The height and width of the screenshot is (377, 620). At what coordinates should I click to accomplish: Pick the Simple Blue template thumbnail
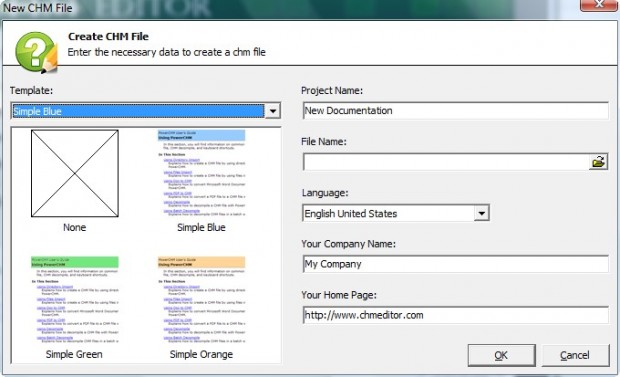pos(201,173)
